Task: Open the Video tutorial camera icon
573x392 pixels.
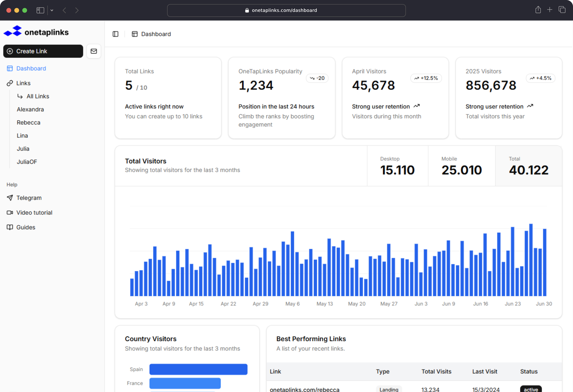Action: 10,212
